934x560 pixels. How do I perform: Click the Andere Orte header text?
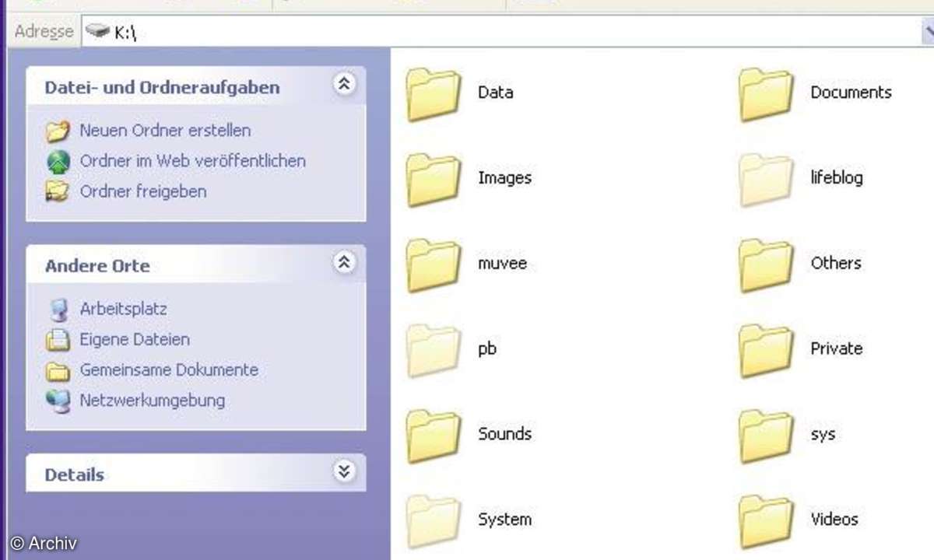[x=97, y=266]
